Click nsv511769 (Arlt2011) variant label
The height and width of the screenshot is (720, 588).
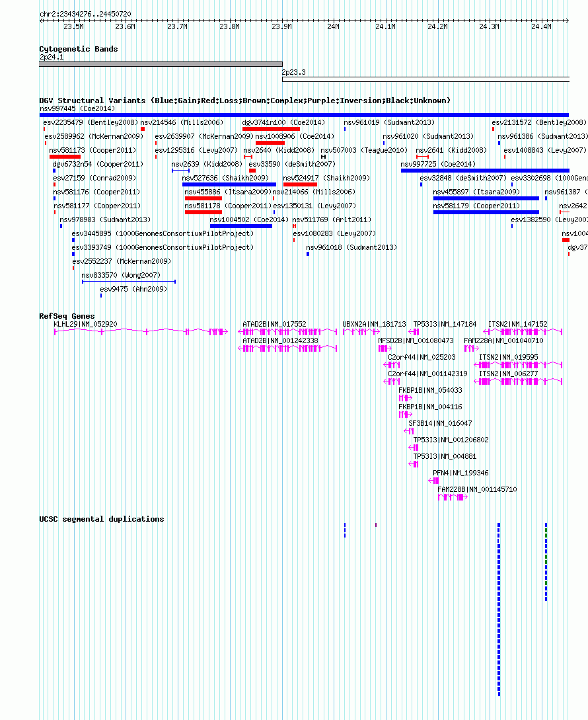[x=332, y=220]
